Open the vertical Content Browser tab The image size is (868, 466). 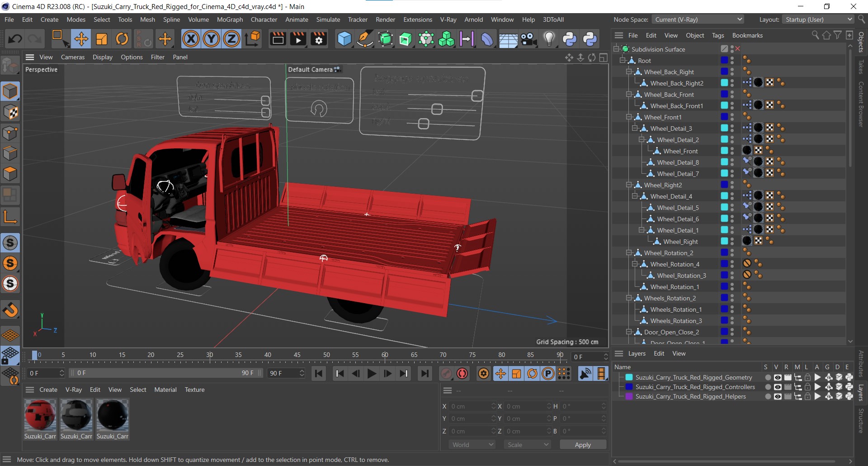click(x=861, y=104)
